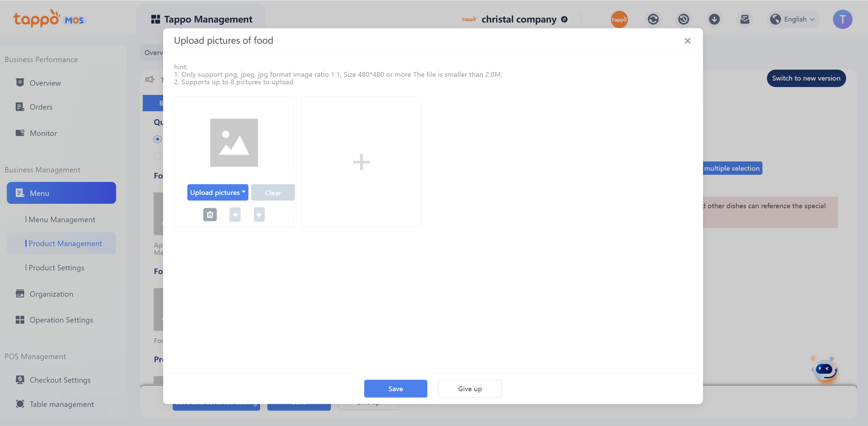
Task: Click the sync refresh icon in the header
Action: pos(653,19)
